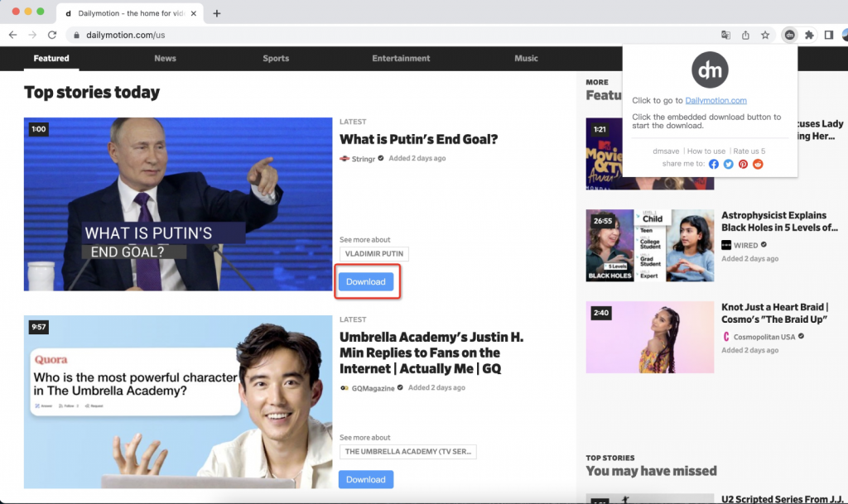Select the Dailymotion browser tab

pyautogui.click(x=132, y=13)
